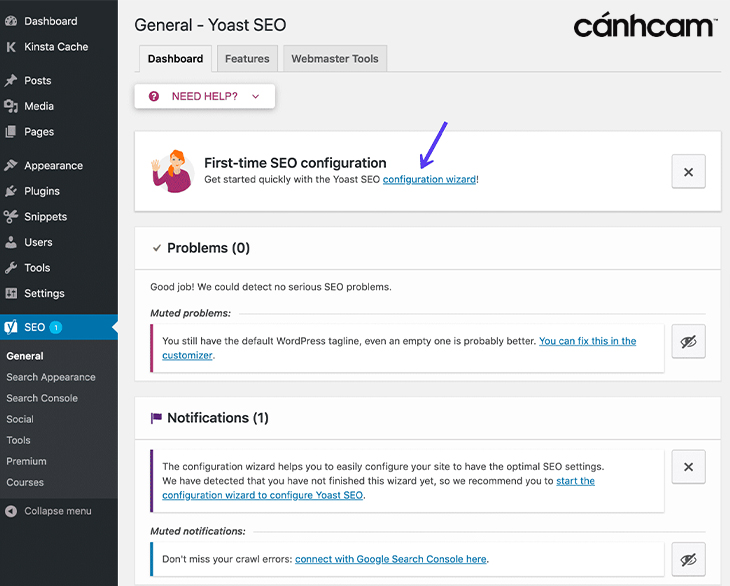Open Premium submenu item
This screenshot has height=586, width=730.
[x=27, y=461]
